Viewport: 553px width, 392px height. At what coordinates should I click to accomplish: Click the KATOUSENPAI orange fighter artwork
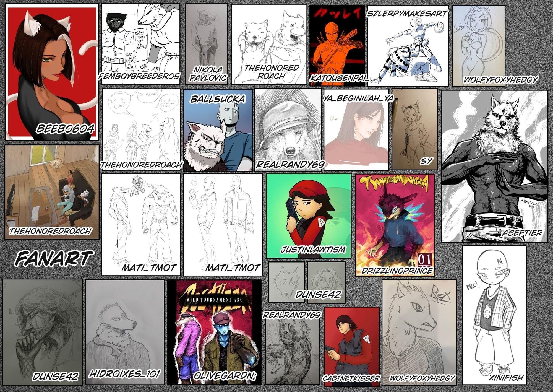coord(337,41)
